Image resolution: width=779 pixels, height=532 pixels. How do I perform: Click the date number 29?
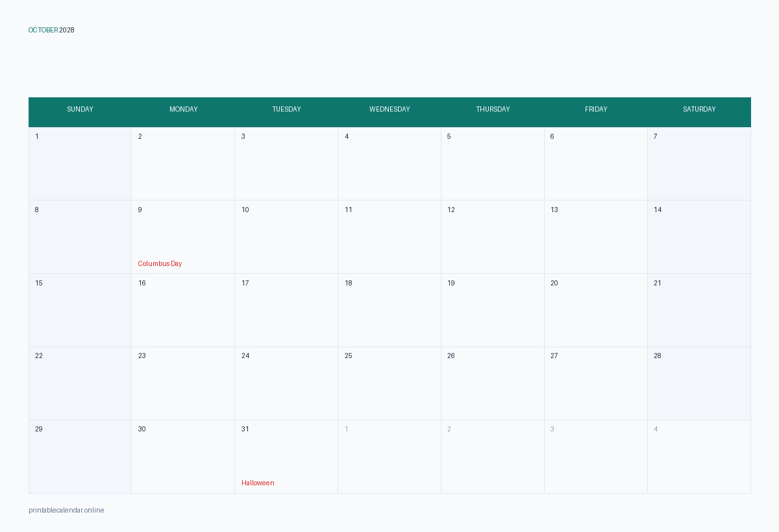point(39,429)
